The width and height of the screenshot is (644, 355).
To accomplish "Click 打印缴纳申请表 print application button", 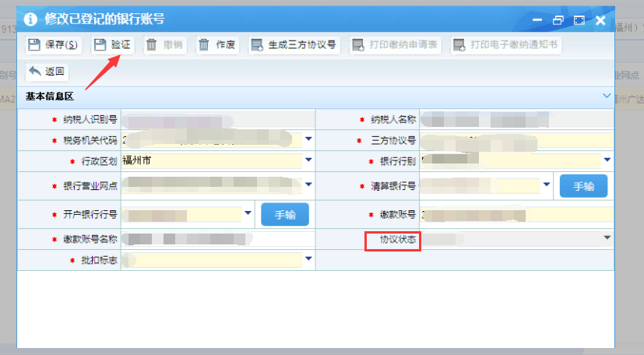I will click(396, 45).
